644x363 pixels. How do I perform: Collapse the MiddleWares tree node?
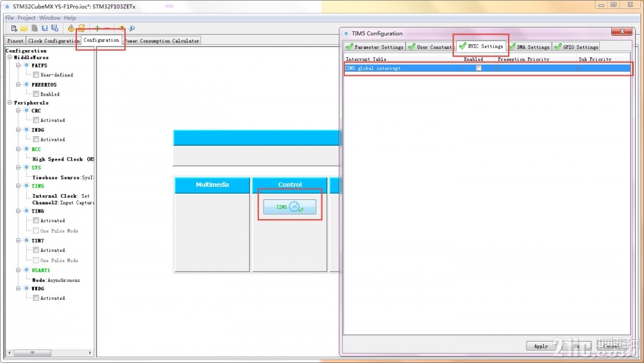[10, 57]
